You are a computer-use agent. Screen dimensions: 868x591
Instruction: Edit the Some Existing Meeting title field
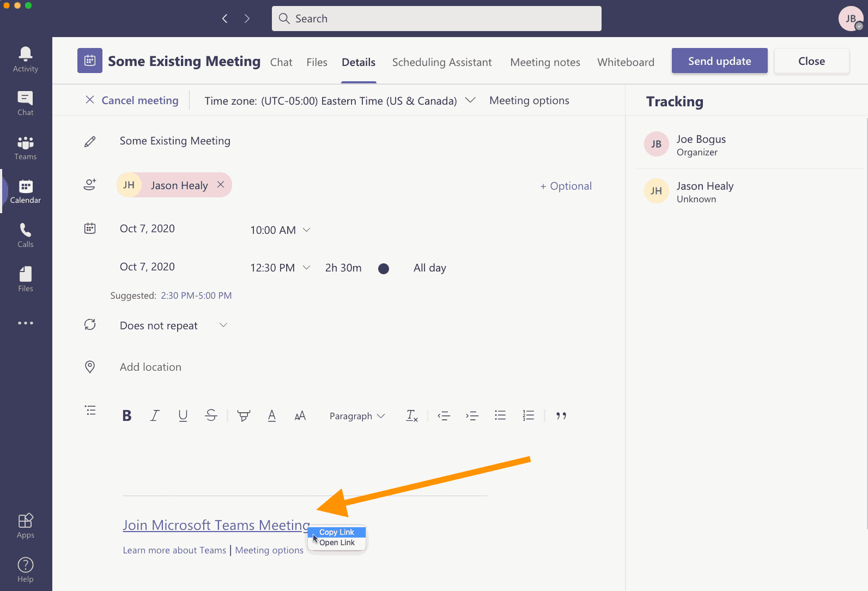175,141
